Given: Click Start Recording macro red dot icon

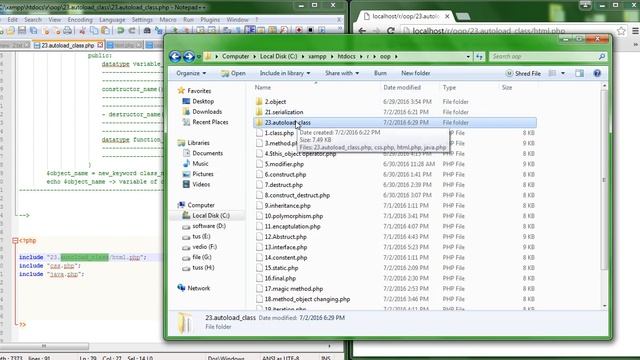Looking at the screenshot, I should point(299,30).
